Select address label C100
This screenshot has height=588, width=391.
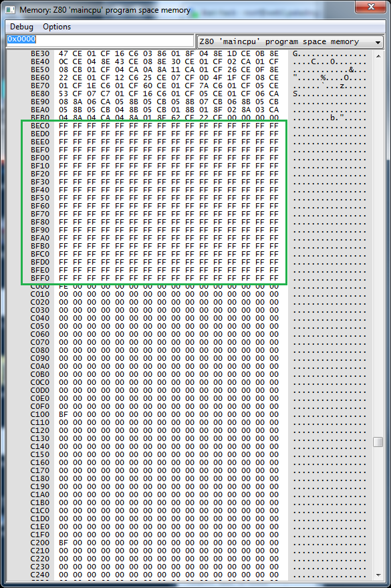[40, 414]
